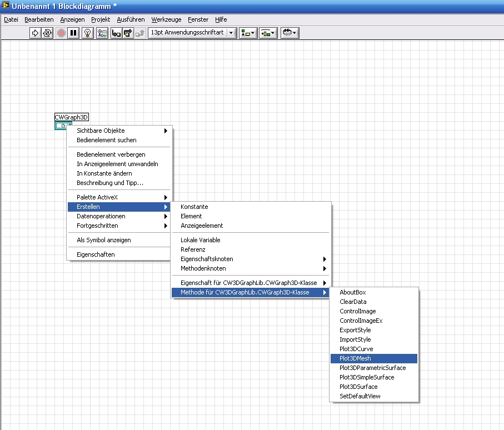
Task: Open Werkzeuge in the menu bar
Action: click(166, 19)
